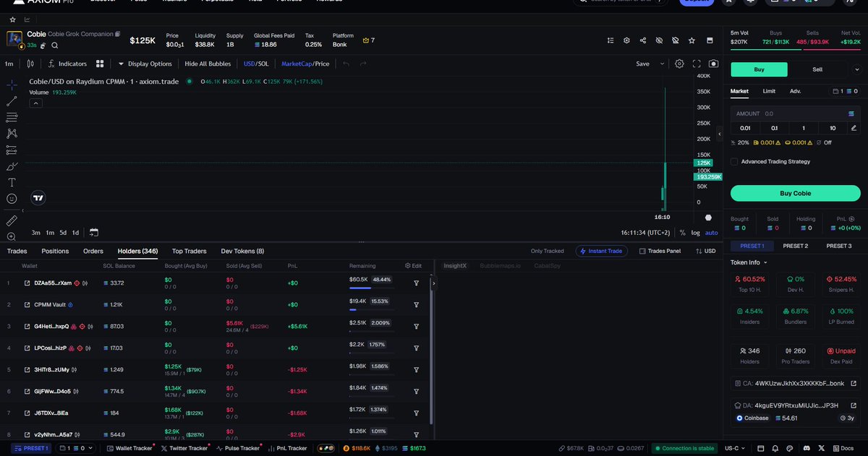Open the Display Options dropdown
This screenshot has height=456, width=868.
pyautogui.click(x=145, y=64)
